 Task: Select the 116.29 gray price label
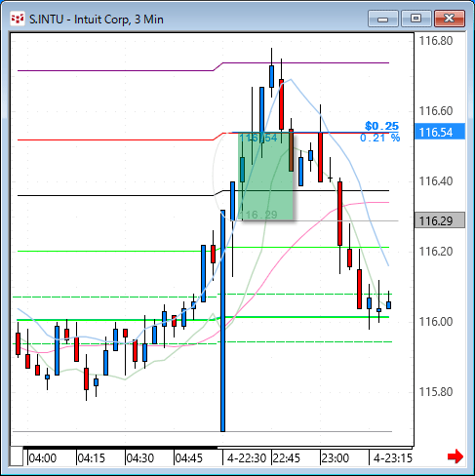[x=440, y=220]
